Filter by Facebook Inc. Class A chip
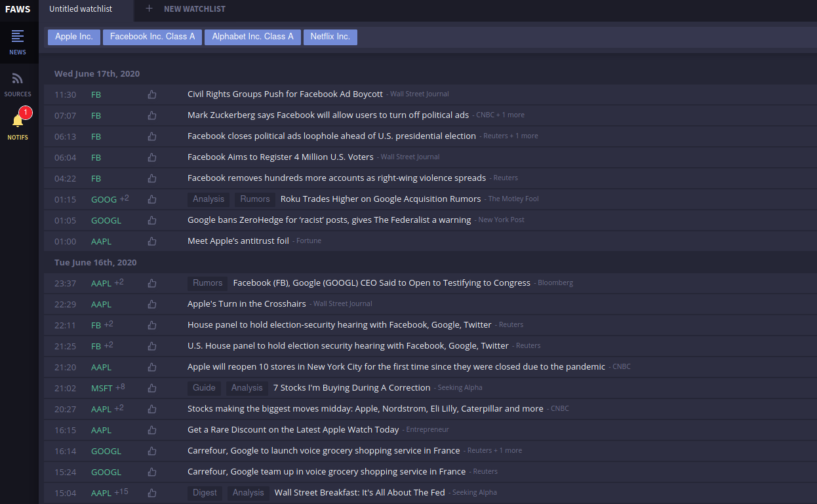Viewport: 817px width, 504px height. pyautogui.click(x=152, y=37)
